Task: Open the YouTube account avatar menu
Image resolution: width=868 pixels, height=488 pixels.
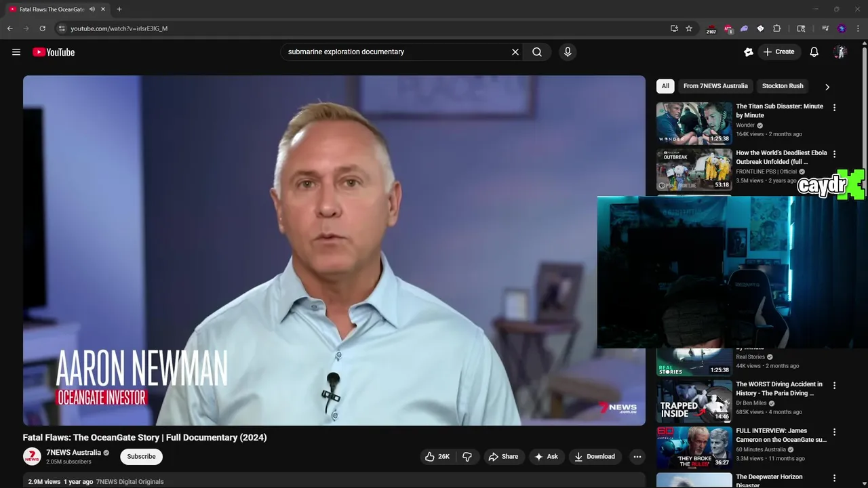Action: point(840,52)
